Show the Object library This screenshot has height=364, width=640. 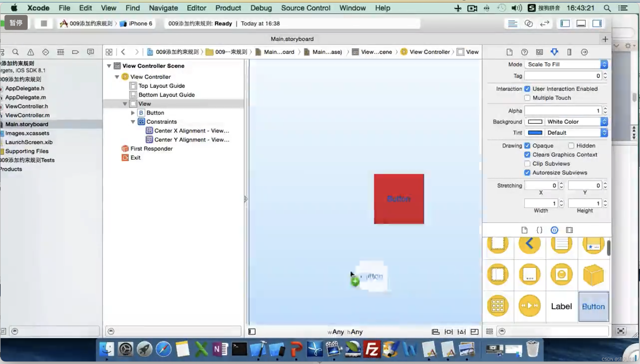[554, 230]
